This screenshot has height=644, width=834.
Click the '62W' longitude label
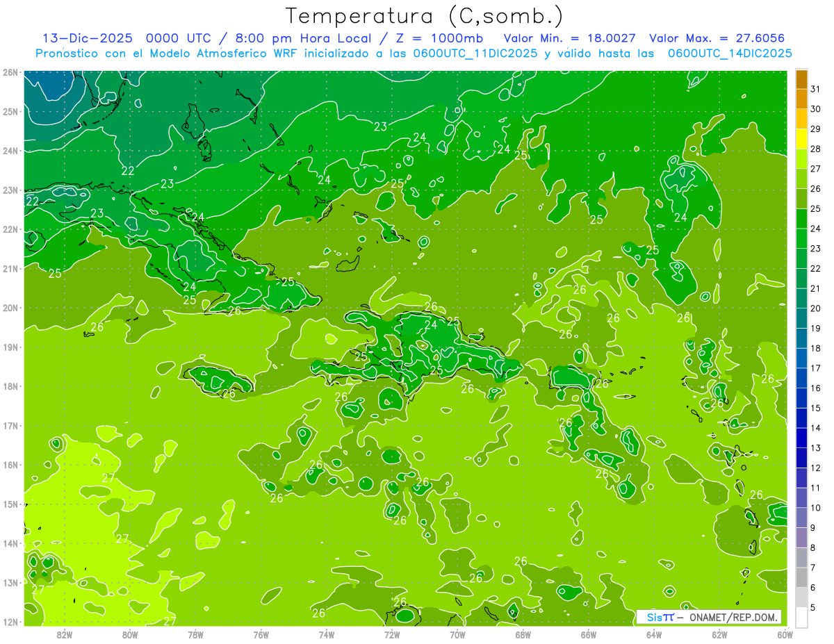719,634
